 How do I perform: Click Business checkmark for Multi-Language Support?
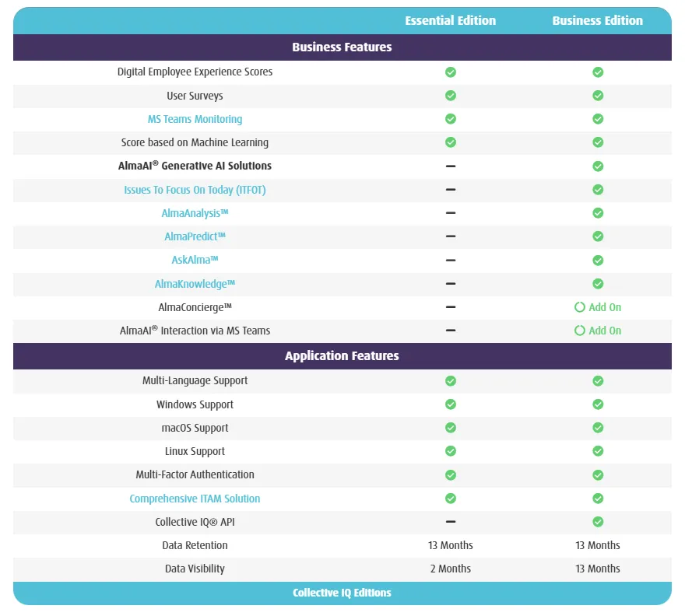click(x=598, y=381)
